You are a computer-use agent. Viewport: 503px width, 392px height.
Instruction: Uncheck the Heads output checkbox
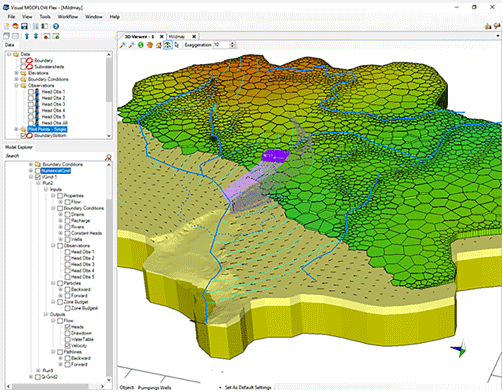click(x=68, y=327)
